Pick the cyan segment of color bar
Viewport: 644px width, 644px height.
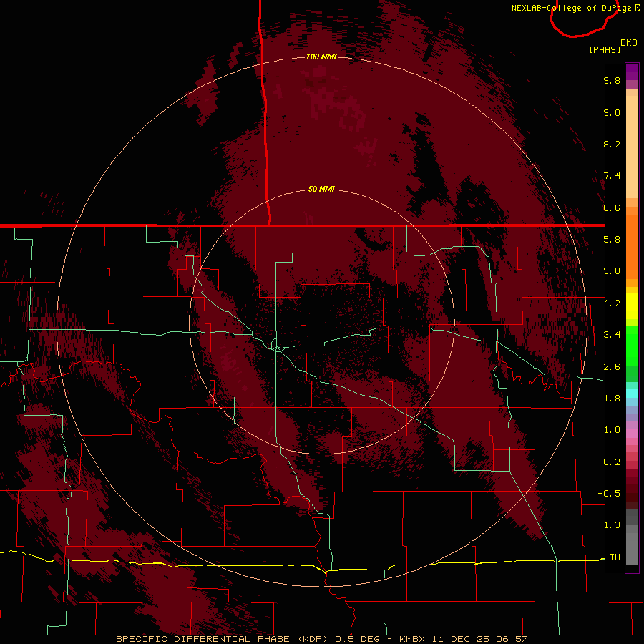632,394
